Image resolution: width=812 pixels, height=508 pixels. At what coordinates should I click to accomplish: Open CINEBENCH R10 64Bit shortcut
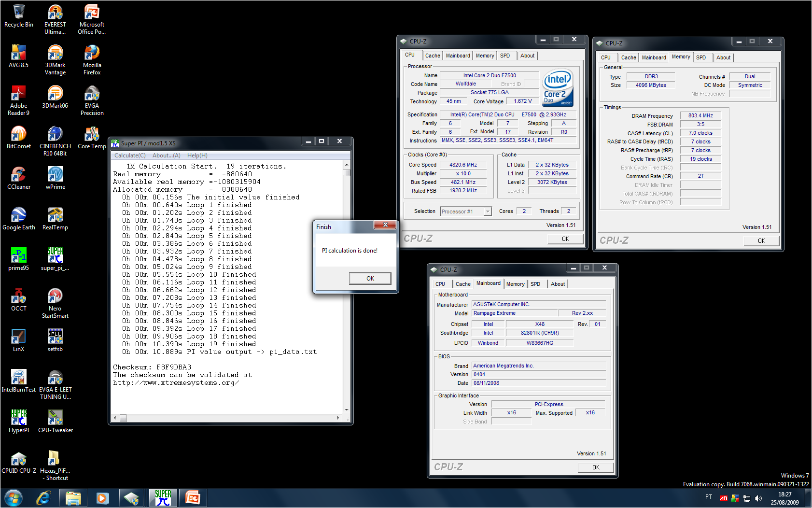[x=55, y=141]
